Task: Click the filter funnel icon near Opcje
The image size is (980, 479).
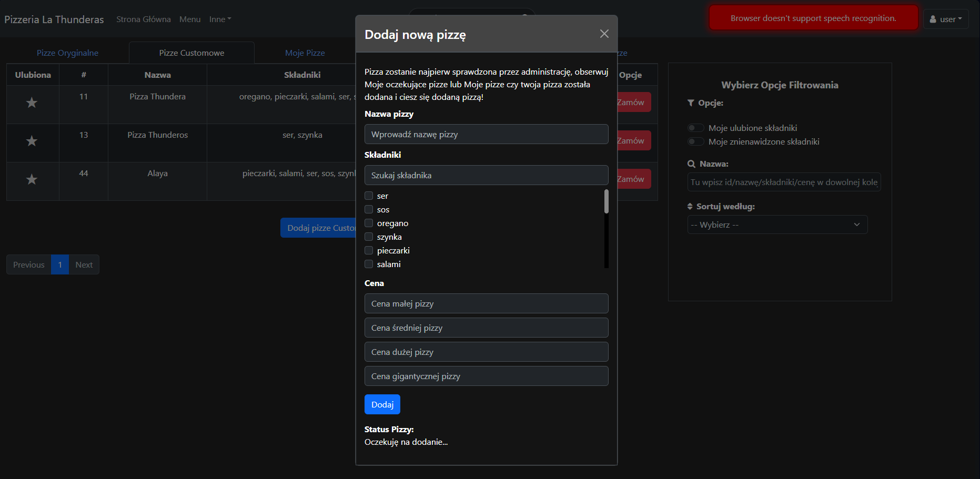Action: [691, 103]
